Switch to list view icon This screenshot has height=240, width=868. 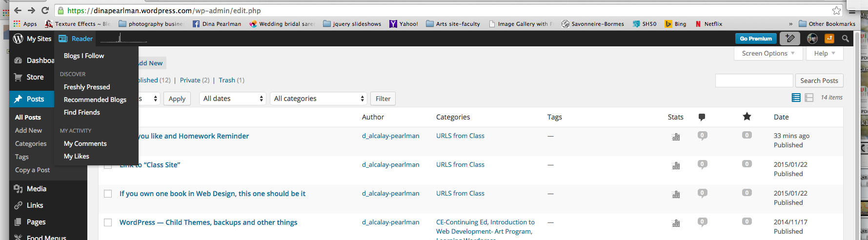tap(796, 98)
